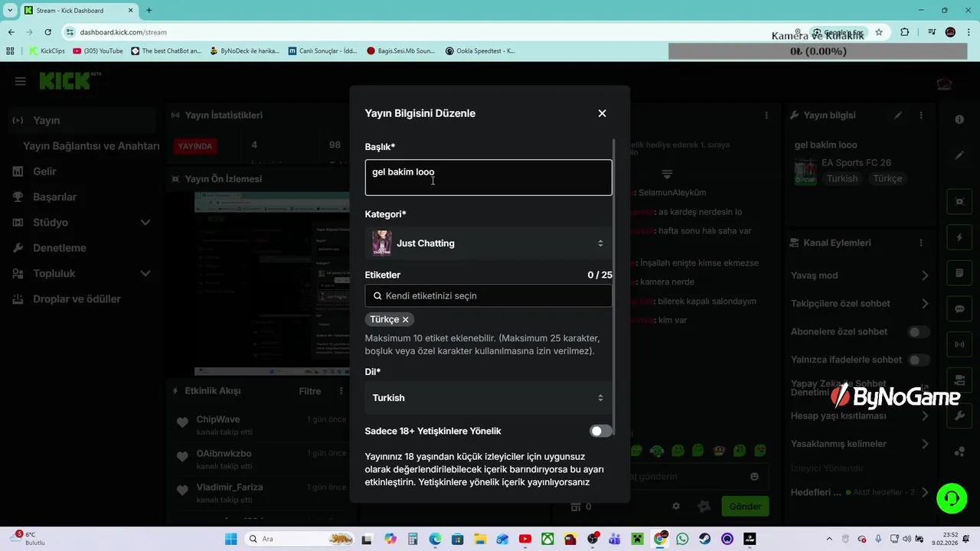
Task: Click the camera icon in right sidebar
Action: click(959, 380)
